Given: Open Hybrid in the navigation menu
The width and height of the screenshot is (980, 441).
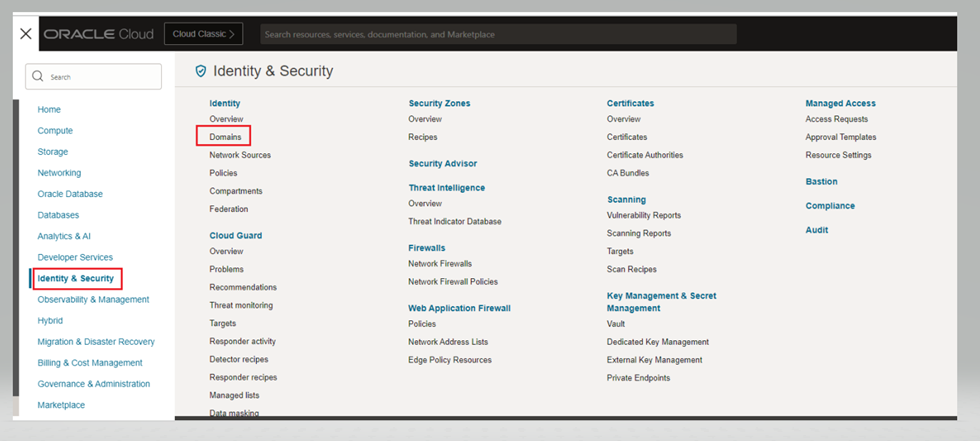Looking at the screenshot, I should [50, 320].
